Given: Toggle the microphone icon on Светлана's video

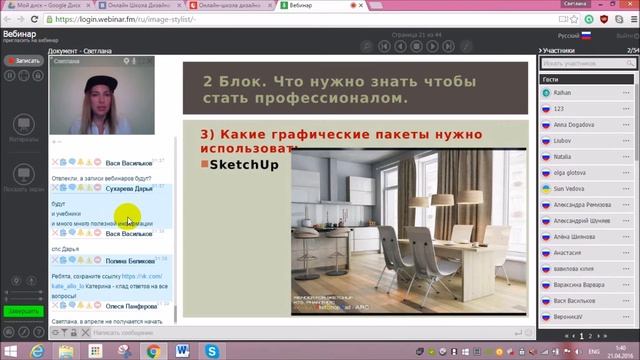Looking at the screenshot, I should coord(134,61).
